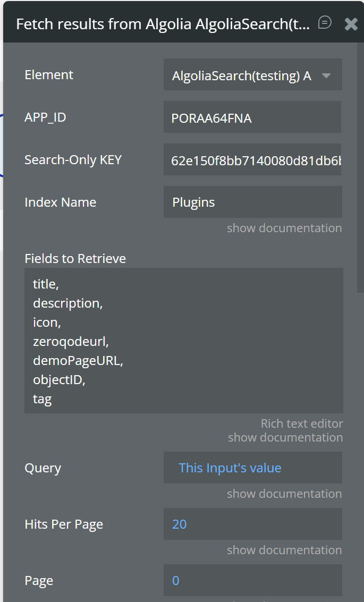Open the Element dropdown showing AlgoliaSearch(testing) A
Image resolution: width=364 pixels, height=602 pixels.
244,75
